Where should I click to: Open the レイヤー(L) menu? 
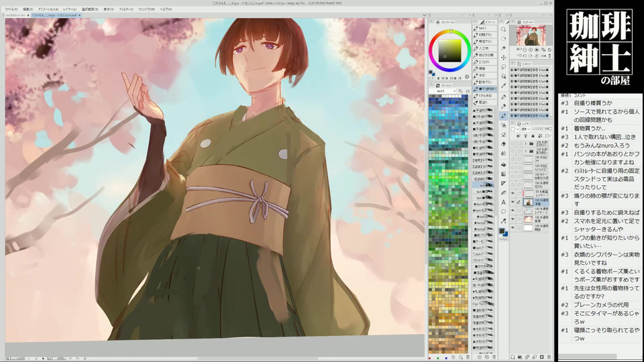pos(70,9)
